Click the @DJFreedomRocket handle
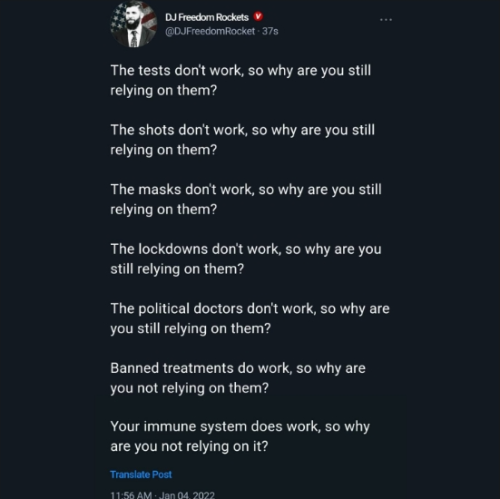This screenshot has width=500, height=499. pos(210,31)
